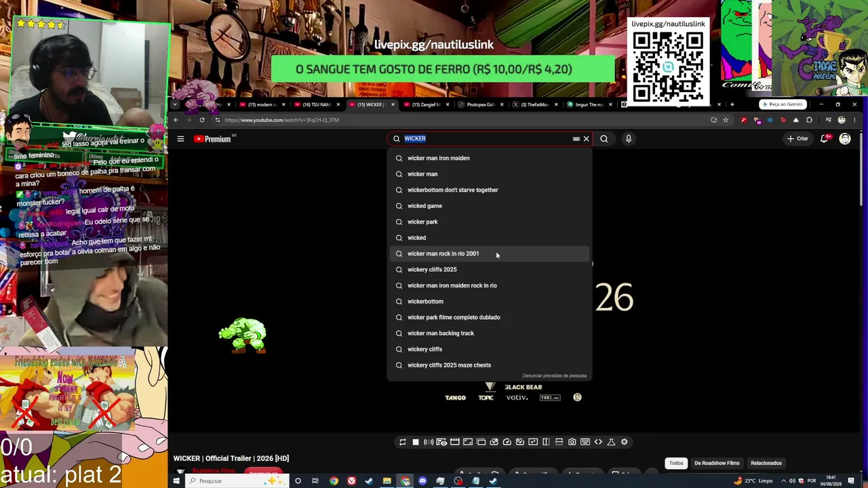
Task: Pick 'wickerbottom don't starve together' suggestion
Action: click(x=489, y=190)
